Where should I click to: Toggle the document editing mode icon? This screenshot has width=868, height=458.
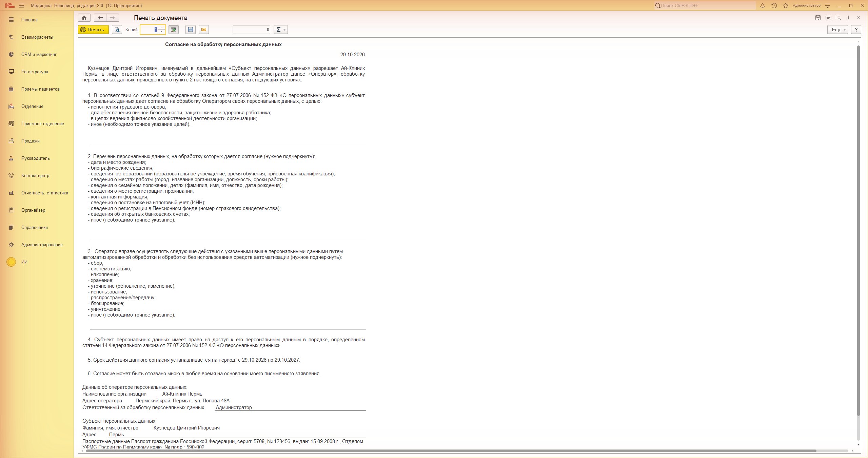point(174,30)
